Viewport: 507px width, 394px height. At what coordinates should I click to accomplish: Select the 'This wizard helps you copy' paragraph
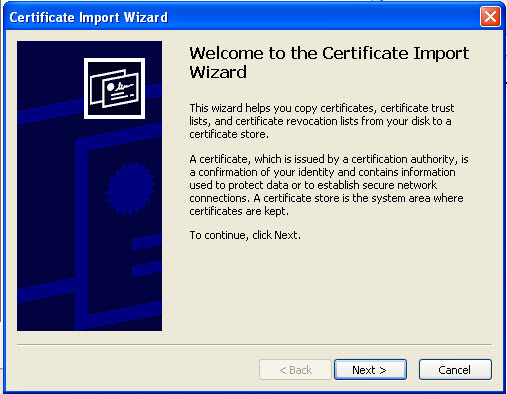click(322, 121)
